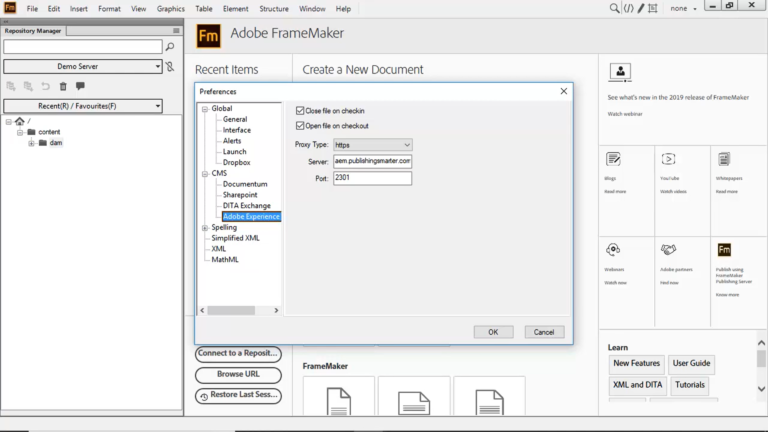Click the Server input field
Image resolution: width=768 pixels, height=432 pixels.
[x=373, y=161]
